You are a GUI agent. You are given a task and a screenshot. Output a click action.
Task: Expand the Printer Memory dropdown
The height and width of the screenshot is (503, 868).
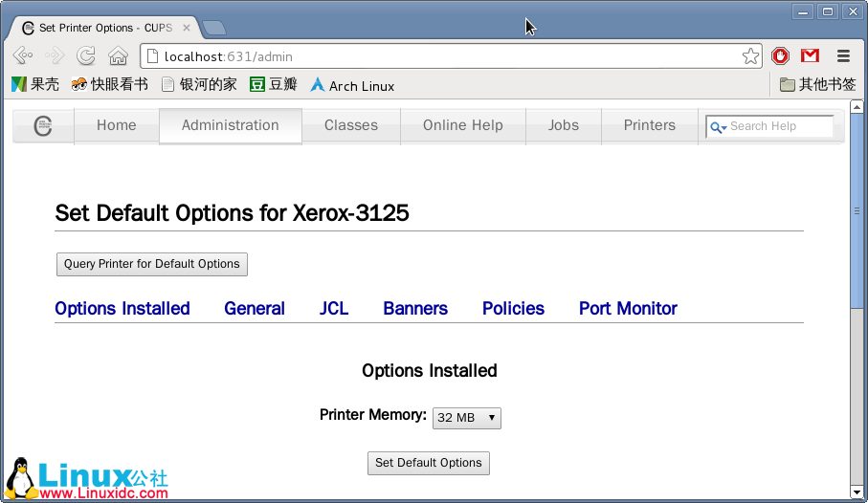pos(466,418)
